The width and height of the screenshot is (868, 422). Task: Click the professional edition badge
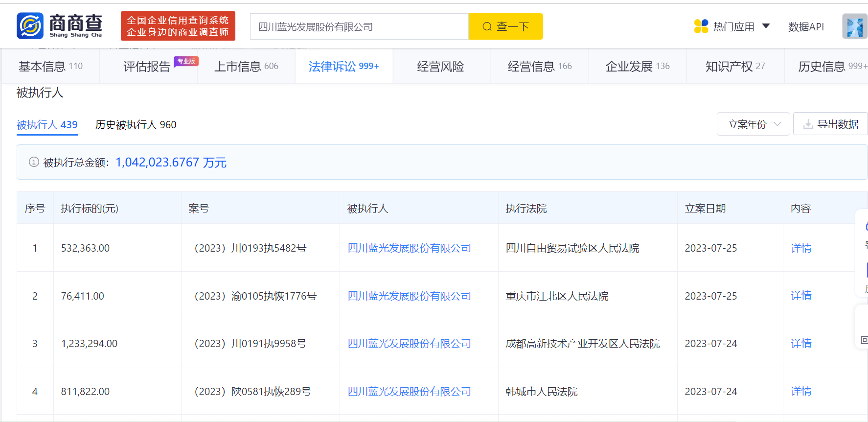click(186, 61)
